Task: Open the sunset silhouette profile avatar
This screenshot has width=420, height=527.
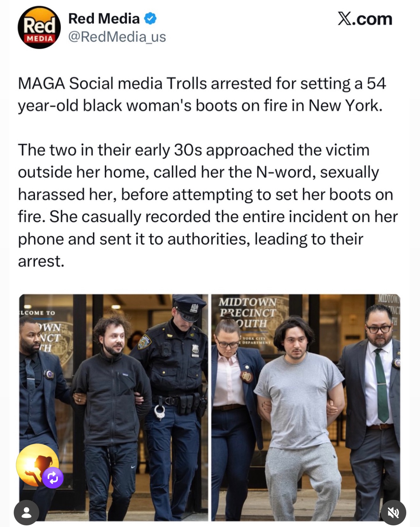Action: (x=37, y=464)
